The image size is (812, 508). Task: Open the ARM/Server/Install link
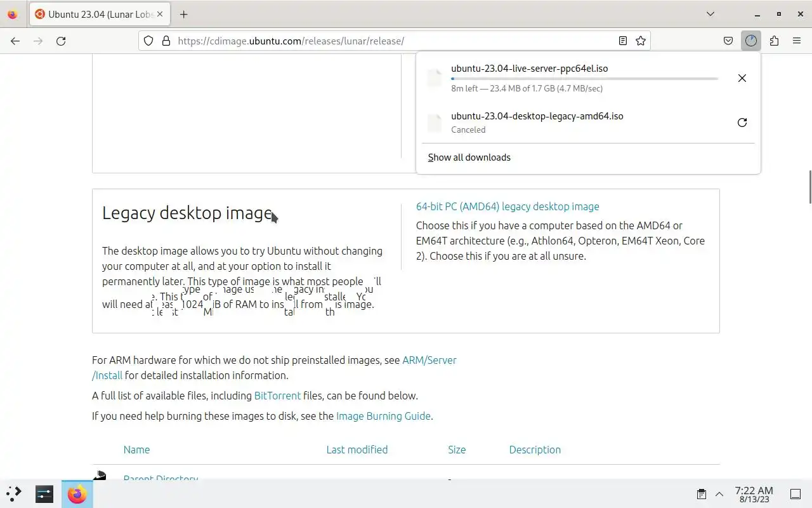coord(429,360)
